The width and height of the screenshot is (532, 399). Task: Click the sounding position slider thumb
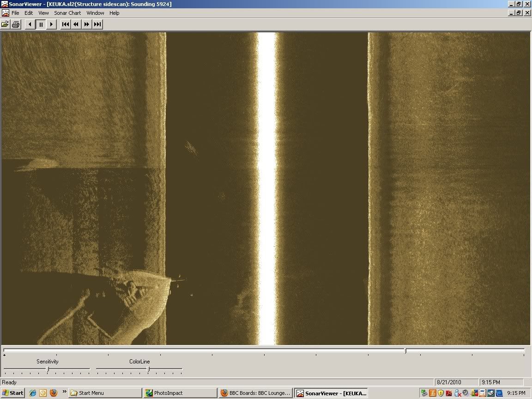pyautogui.click(x=405, y=351)
